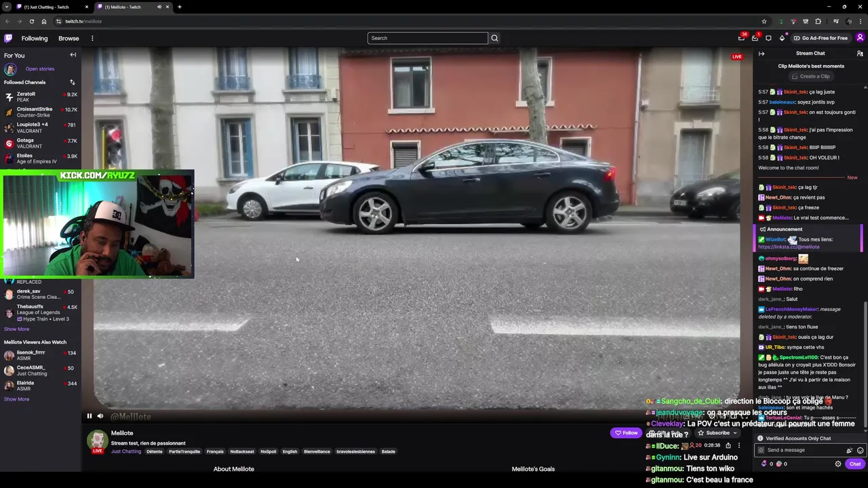Open ZeratoR channel in sidebar

click(x=41, y=97)
